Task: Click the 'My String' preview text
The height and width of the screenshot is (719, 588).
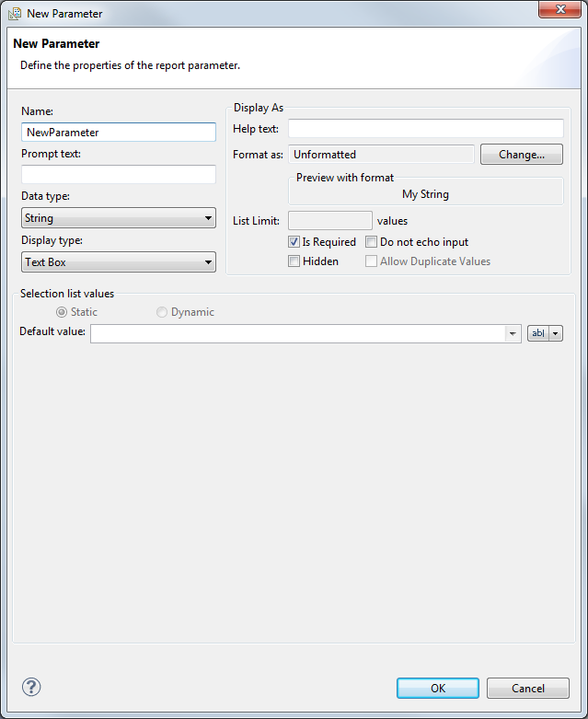Action: [425, 194]
